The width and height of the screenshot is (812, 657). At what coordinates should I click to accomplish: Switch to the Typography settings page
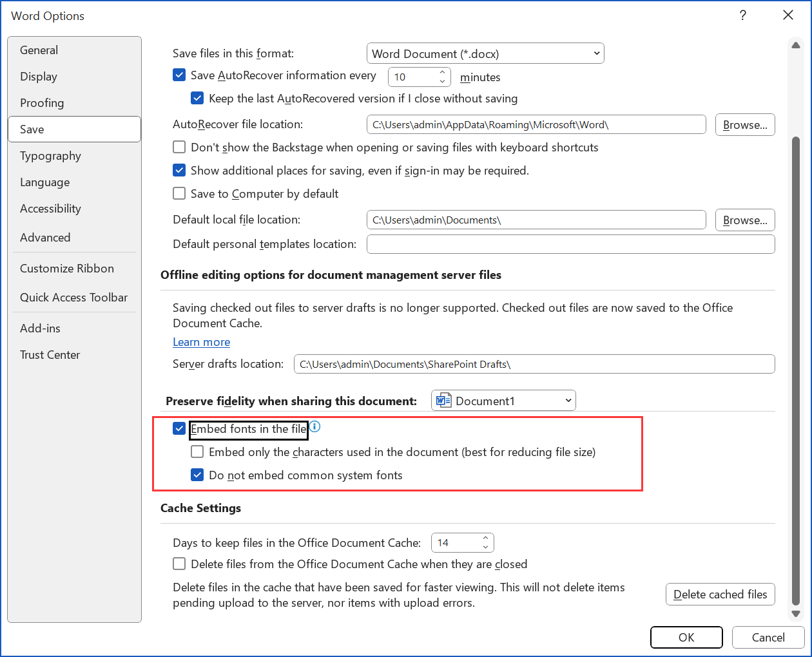pyautogui.click(x=50, y=155)
